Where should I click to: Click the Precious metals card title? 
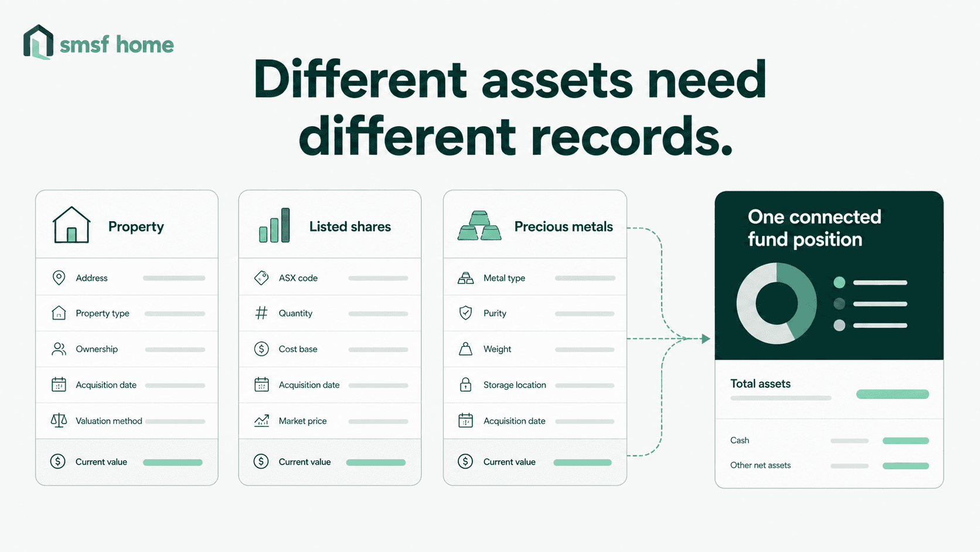(563, 226)
